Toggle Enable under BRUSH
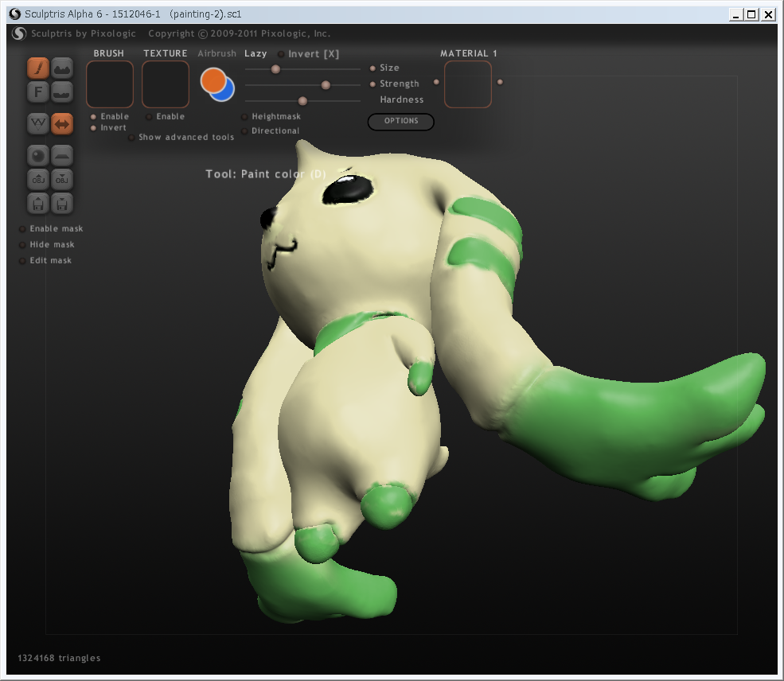This screenshot has height=681, width=784. tap(93, 117)
